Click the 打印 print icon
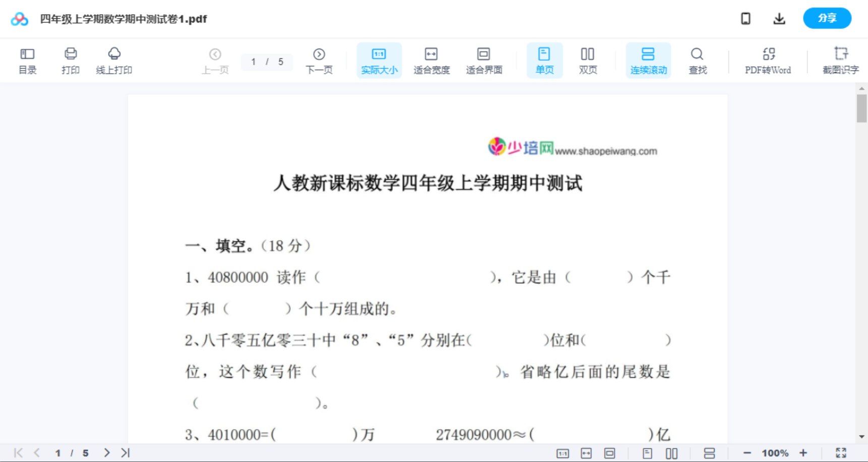This screenshot has height=462, width=868. (x=70, y=60)
